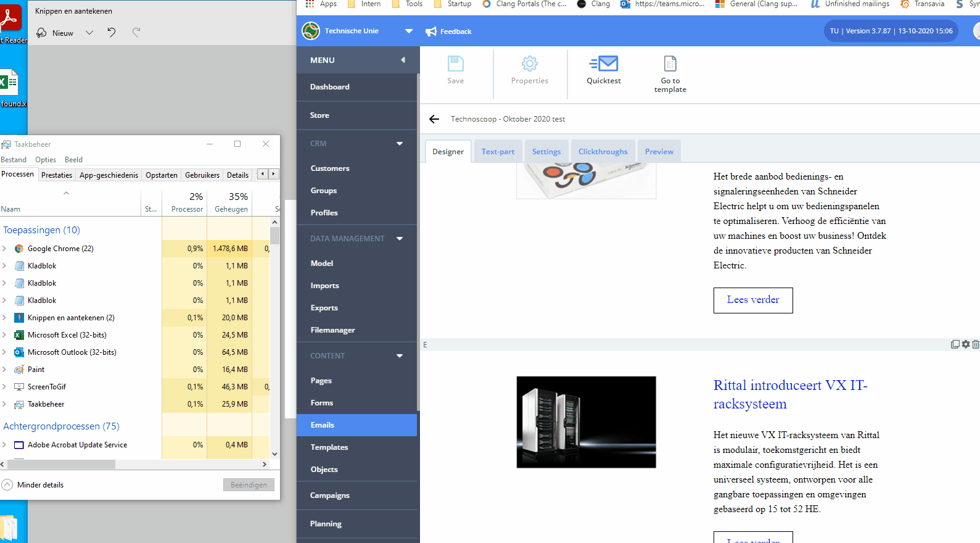Click Microsoft Outlook icon in Taakbeheer list

19,352
